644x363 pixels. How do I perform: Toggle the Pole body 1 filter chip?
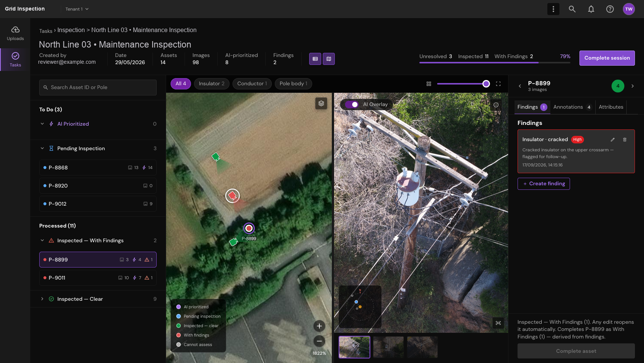293,84
